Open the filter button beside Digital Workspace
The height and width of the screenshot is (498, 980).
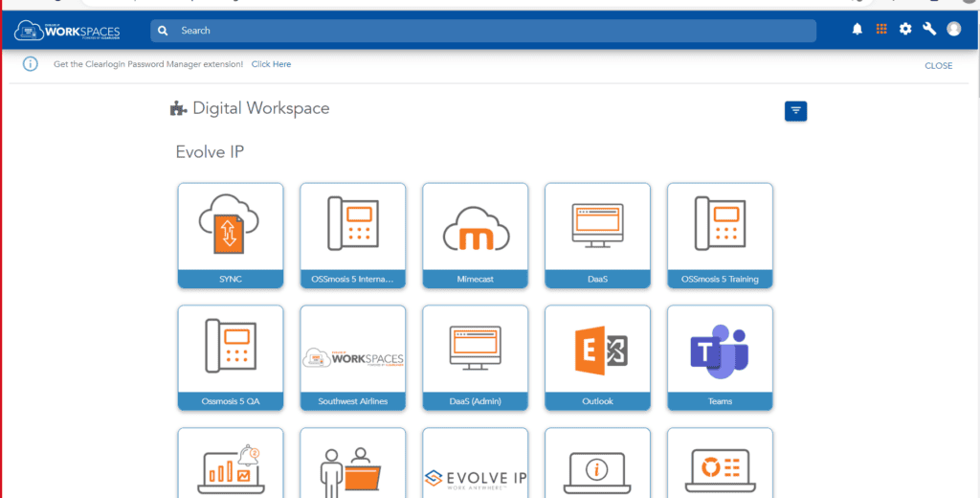[x=795, y=111]
